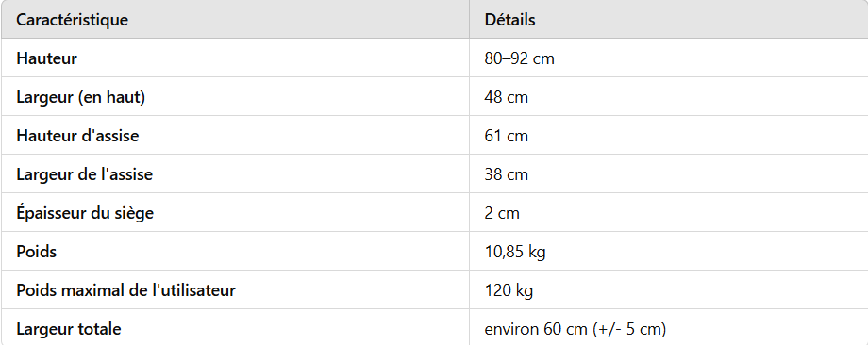The width and height of the screenshot is (868, 345).
Task: Select the Largeur totale label
Action: click(x=69, y=329)
